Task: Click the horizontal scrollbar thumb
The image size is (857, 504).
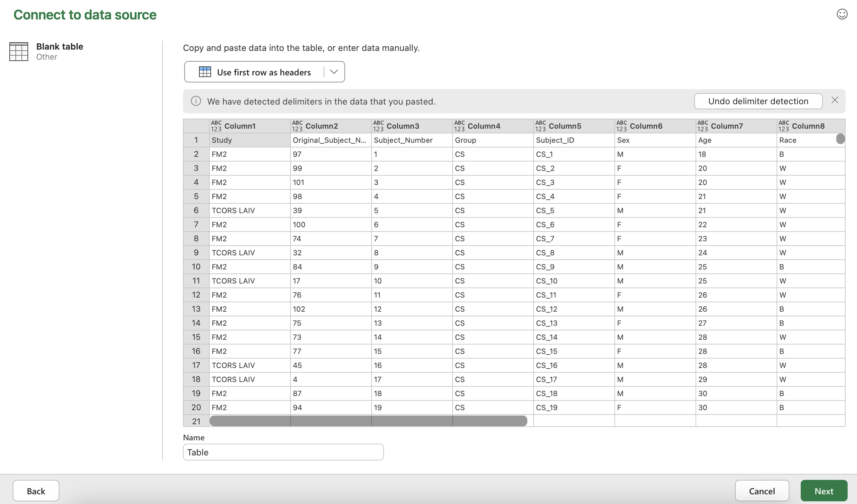Action: coord(368,421)
